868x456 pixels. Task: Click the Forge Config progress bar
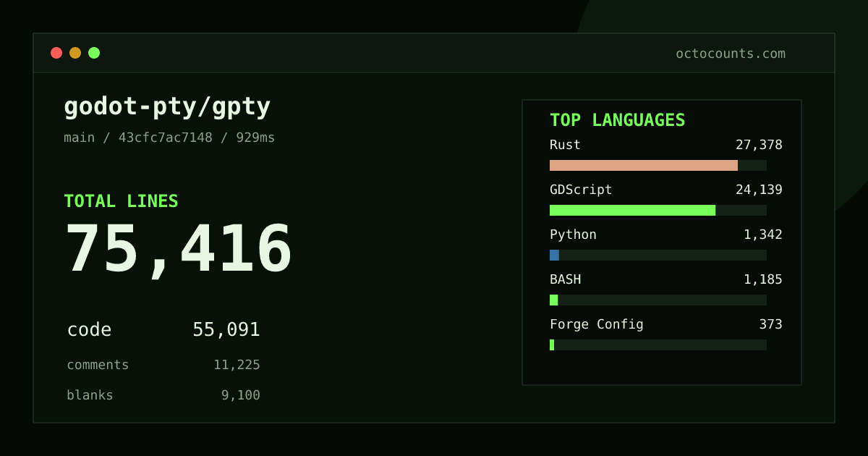(658, 345)
